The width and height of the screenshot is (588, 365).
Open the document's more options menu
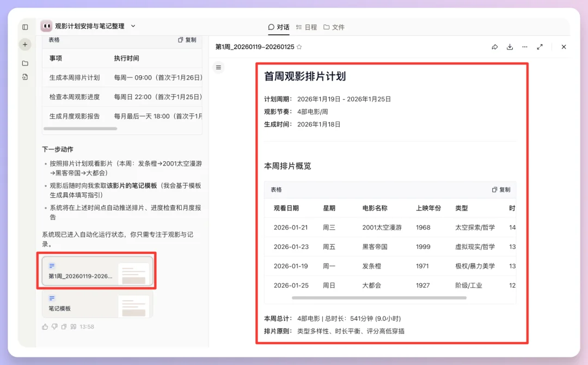point(524,47)
